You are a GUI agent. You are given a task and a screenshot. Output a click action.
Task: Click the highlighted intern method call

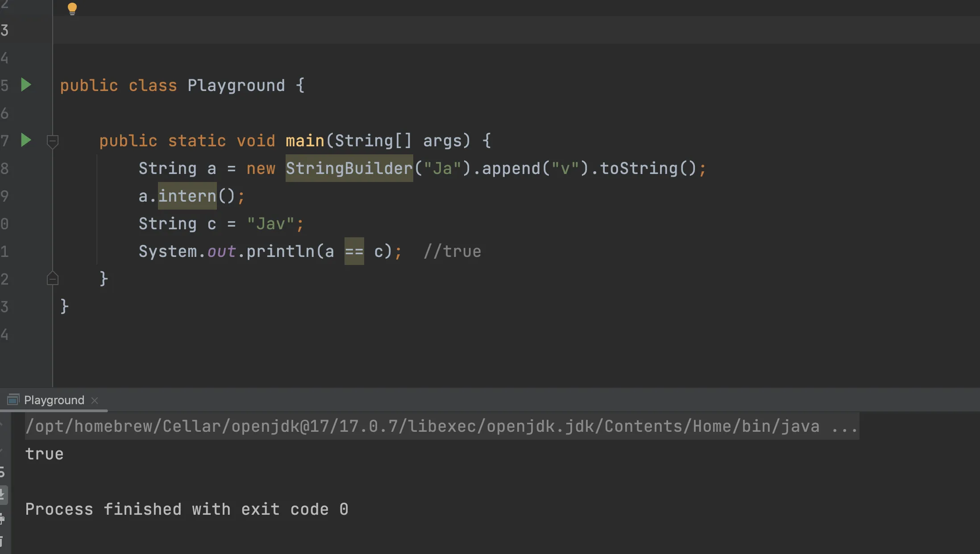[x=187, y=196]
